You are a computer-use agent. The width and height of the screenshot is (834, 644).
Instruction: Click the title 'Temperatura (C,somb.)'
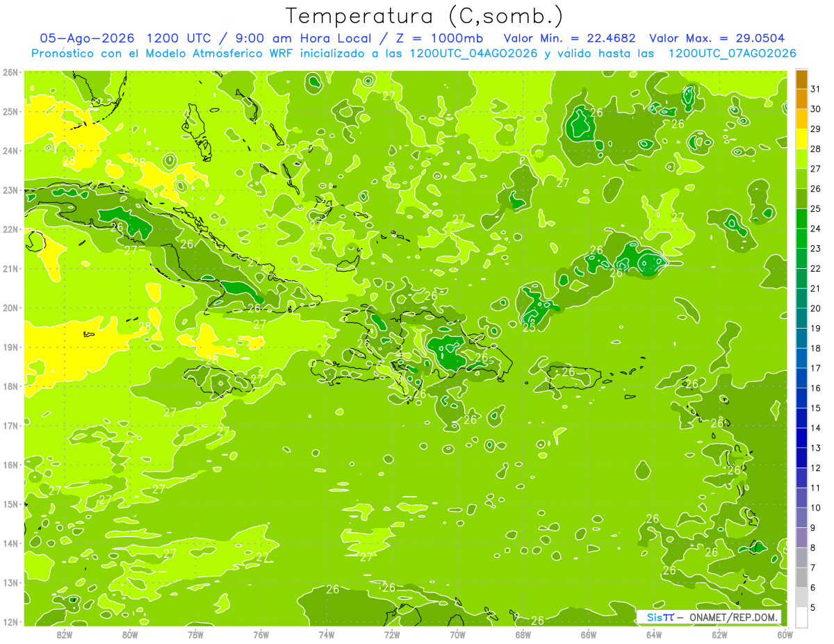pos(424,16)
